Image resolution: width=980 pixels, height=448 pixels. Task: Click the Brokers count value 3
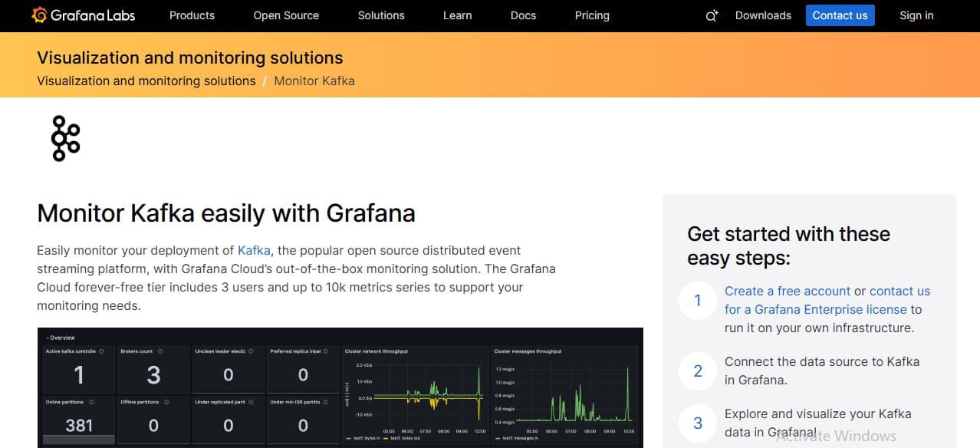point(153,375)
